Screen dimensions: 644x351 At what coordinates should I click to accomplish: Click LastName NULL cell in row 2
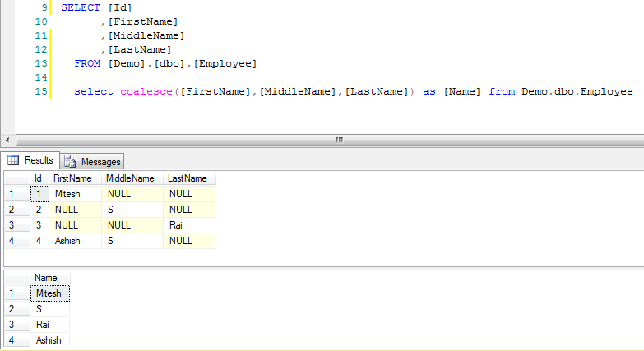coord(189,210)
